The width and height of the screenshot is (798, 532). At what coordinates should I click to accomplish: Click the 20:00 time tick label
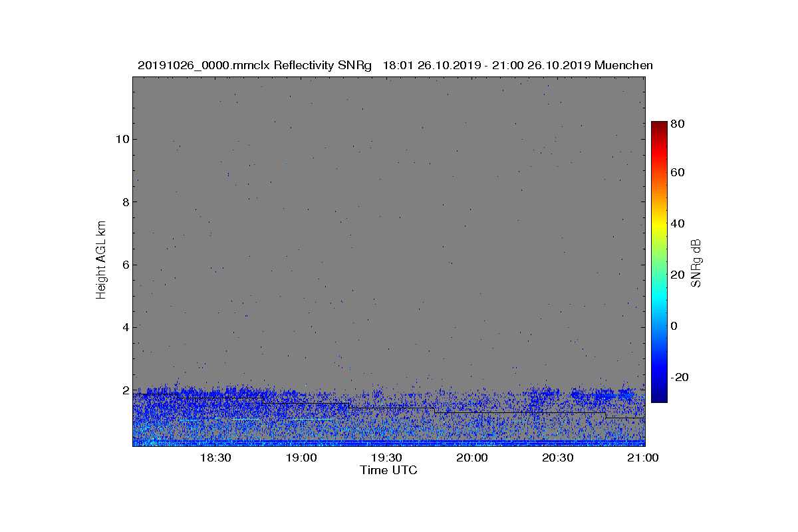[x=472, y=458]
